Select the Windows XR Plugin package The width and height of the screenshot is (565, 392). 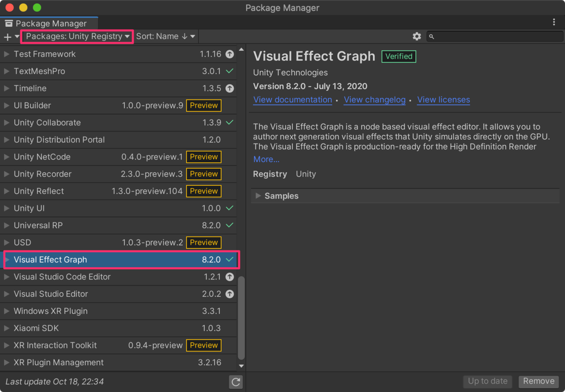click(118, 311)
